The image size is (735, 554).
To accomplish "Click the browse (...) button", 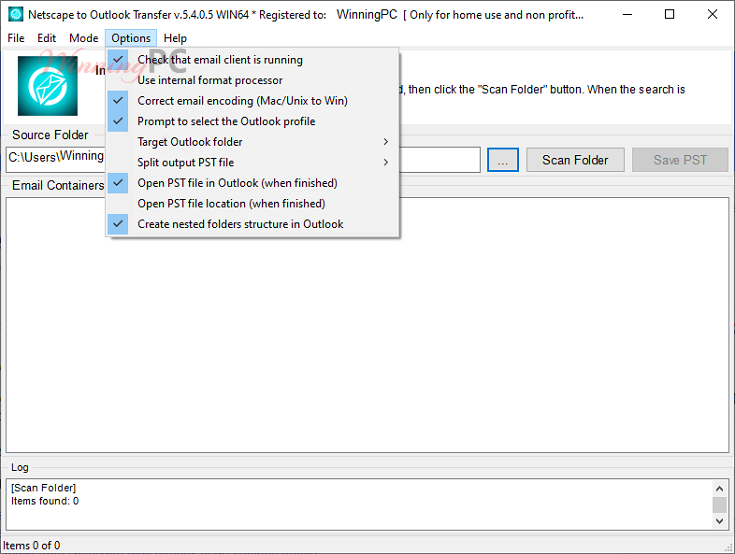I will click(503, 160).
